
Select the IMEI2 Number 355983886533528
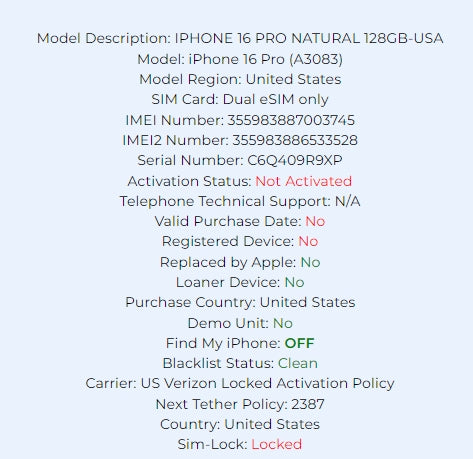pos(295,140)
